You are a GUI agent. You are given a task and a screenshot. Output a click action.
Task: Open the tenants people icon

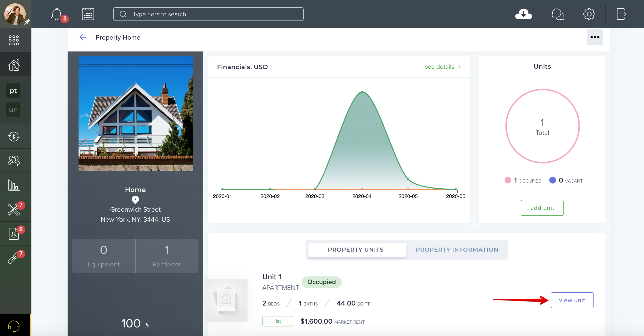pos(14,161)
